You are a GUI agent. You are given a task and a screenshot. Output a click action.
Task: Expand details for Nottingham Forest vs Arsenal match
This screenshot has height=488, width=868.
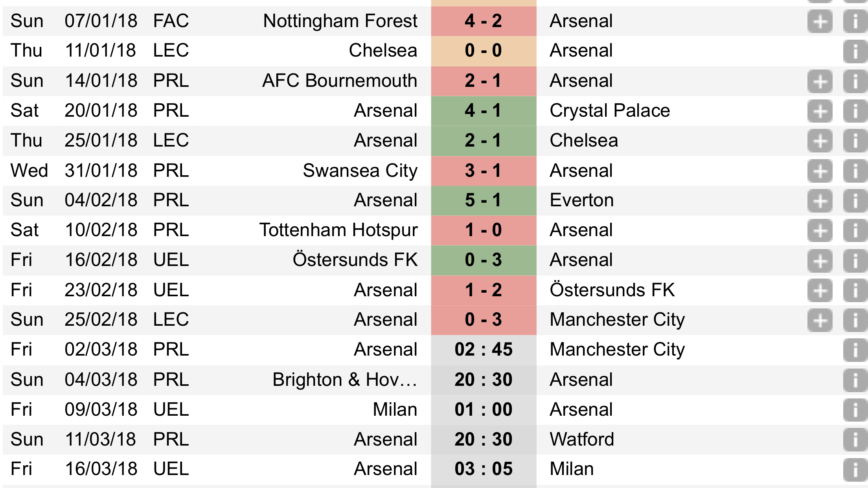[x=820, y=21]
